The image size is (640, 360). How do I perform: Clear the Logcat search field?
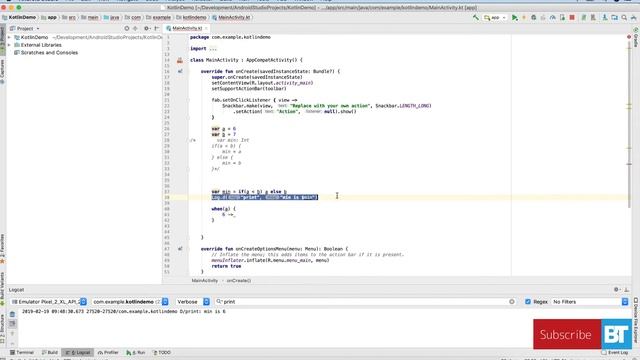(512, 302)
